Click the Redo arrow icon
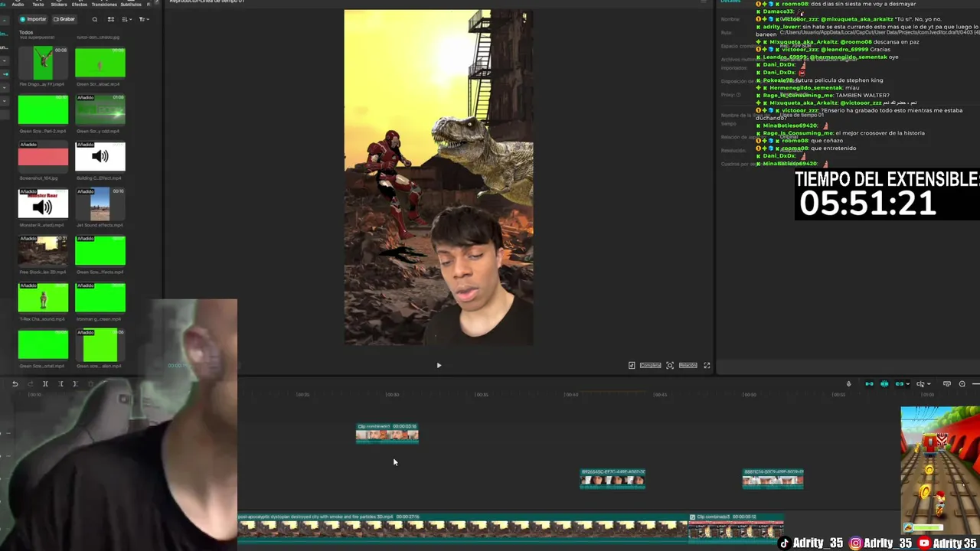The height and width of the screenshot is (551, 980). click(30, 384)
